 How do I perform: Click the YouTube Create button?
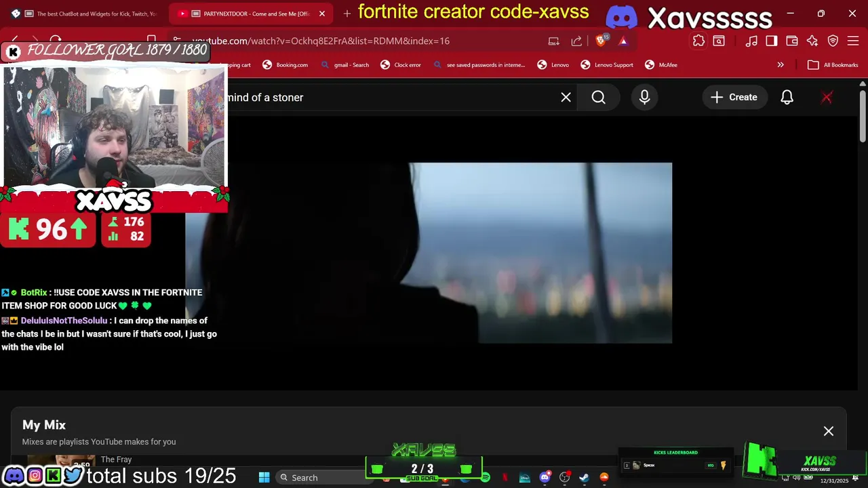pos(734,97)
